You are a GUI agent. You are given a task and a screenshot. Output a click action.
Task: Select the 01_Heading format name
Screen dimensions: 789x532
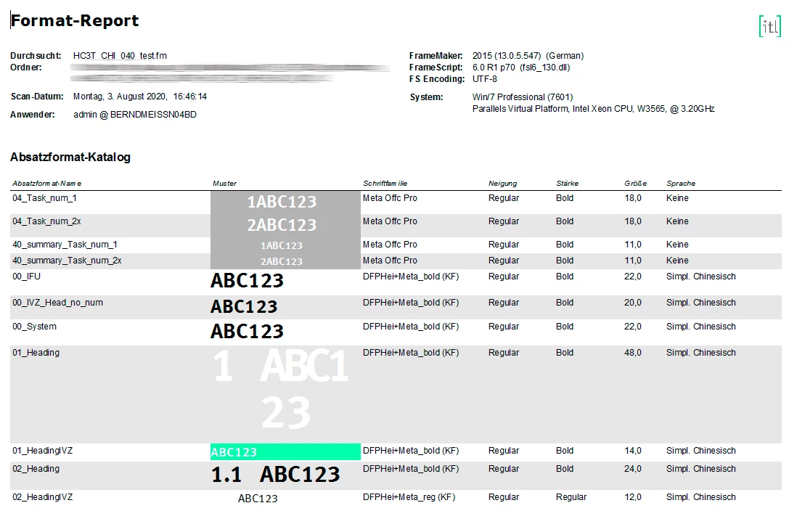click(x=36, y=353)
